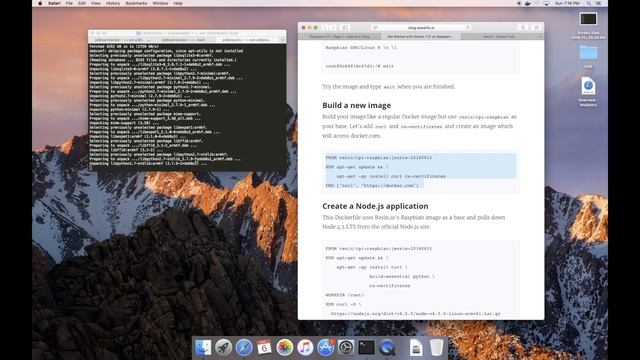Click inside the Terminal output area
Image resolution: width=640 pixels, height=360 pixels.
coord(187,107)
